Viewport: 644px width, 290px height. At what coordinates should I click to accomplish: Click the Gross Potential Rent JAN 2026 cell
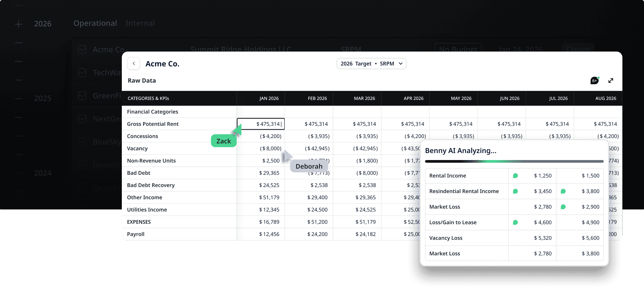coord(261,124)
